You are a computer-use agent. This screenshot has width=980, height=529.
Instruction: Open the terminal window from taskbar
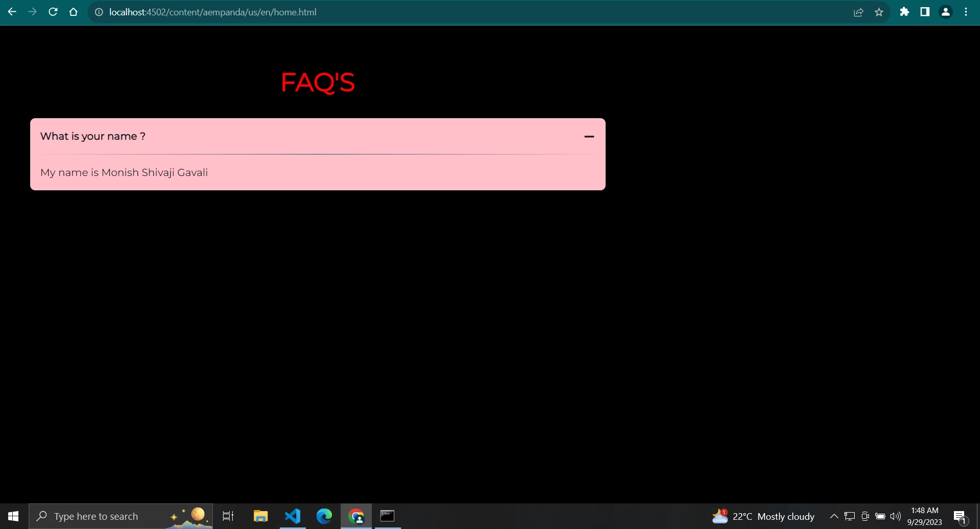tap(387, 516)
